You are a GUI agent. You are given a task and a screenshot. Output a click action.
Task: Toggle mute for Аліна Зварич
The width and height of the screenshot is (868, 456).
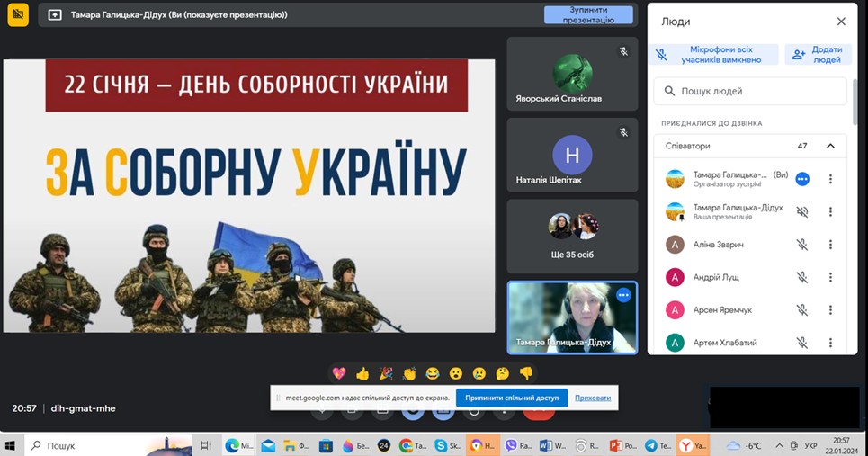click(x=802, y=245)
